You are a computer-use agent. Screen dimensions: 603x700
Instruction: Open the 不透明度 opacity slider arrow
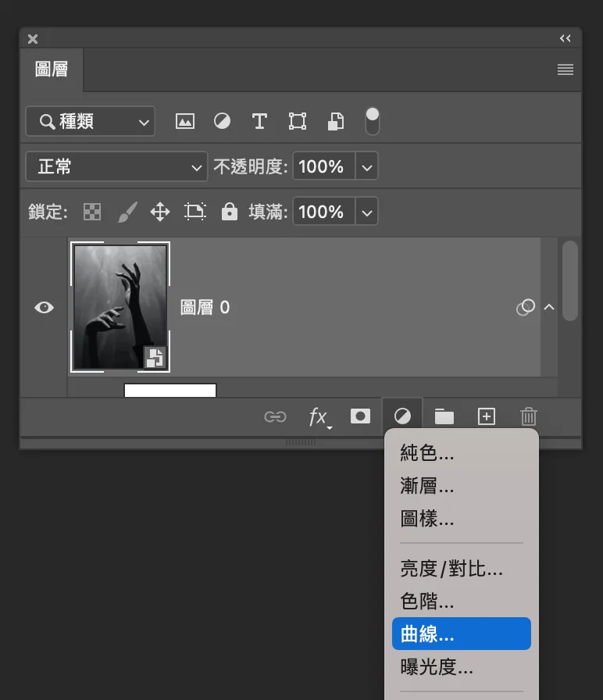[367, 166]
